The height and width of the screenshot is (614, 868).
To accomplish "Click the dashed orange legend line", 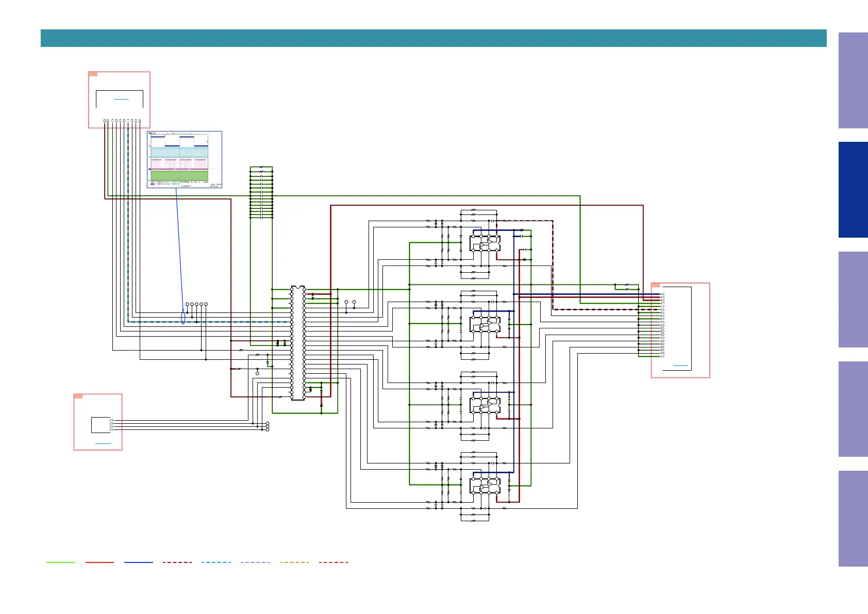I will click(294, 562).
